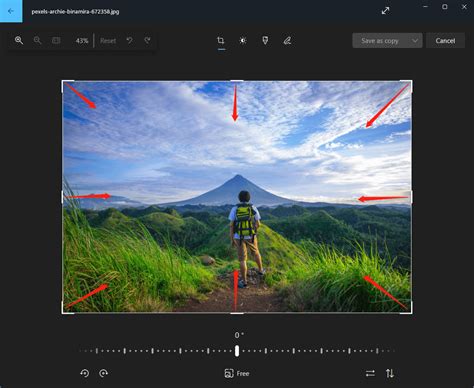Click the left edge crop handle

pyautogui.click(x=62, y=197)
